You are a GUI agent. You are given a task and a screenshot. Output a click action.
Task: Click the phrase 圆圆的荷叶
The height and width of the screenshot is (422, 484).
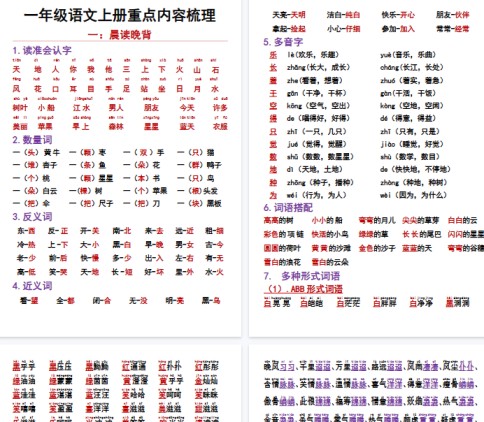pos(282,248)
